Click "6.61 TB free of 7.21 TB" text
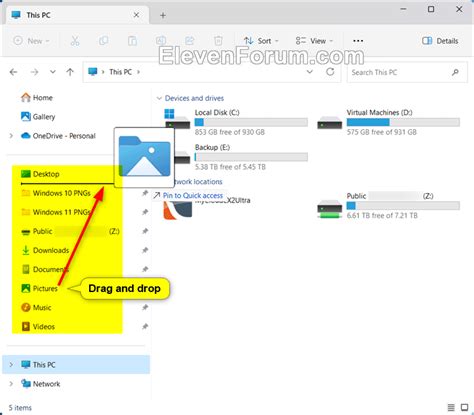Screen dimensions: 474x415 click(382, 216)
